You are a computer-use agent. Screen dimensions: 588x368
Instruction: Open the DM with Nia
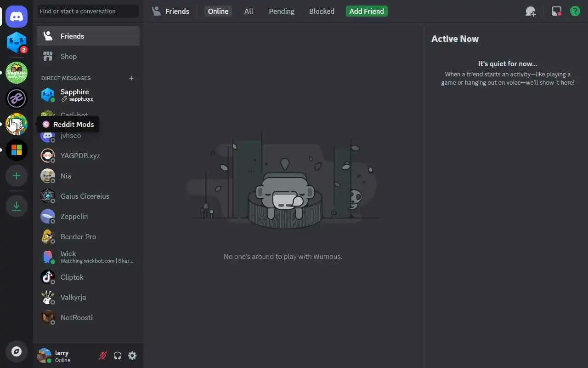[x=88, y=176]
